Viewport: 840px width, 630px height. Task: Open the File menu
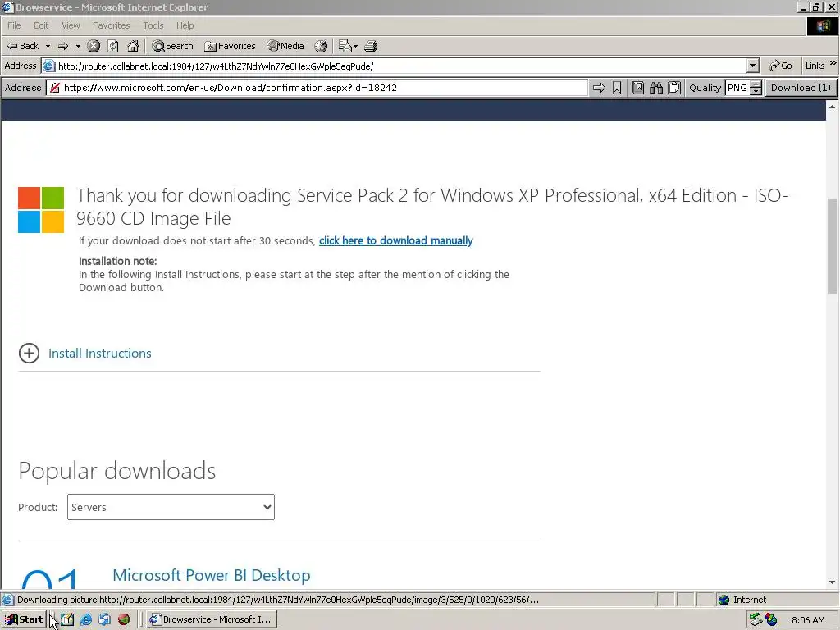(14, 25)
